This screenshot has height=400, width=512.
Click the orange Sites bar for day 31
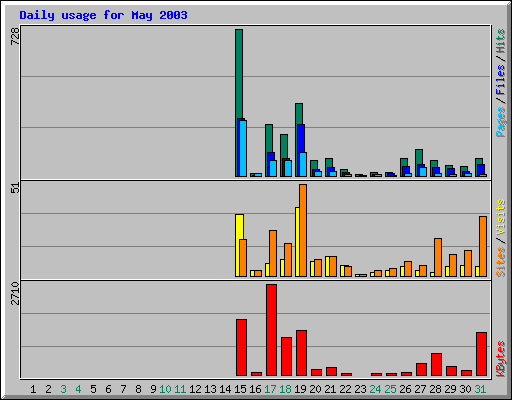point(483,246)
